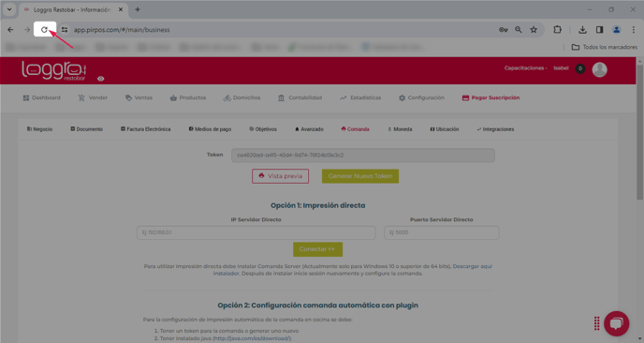This screenshot has height=343, width=644.
Task: Switch to the Factura Electrónica tab
Action: pyautogui.click(x=145, y=129)
